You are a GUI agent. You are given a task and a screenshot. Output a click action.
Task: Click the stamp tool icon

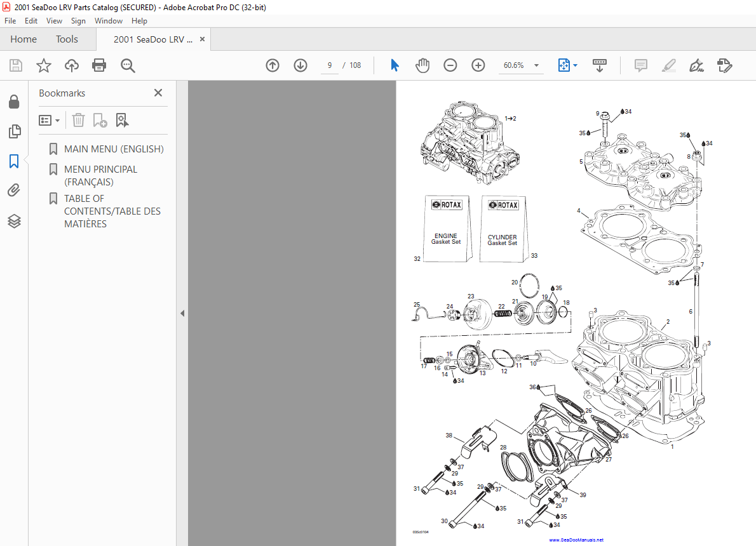click(725, 65)
